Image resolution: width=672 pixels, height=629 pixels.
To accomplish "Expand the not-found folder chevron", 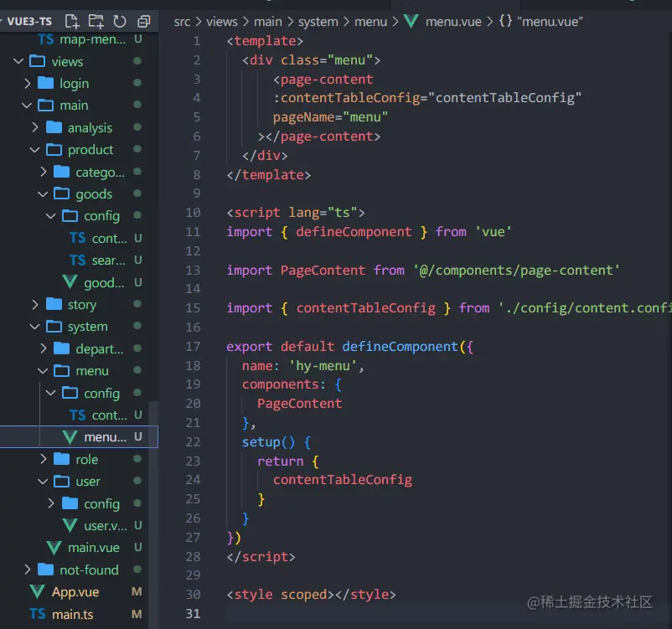I will [28, 570].
